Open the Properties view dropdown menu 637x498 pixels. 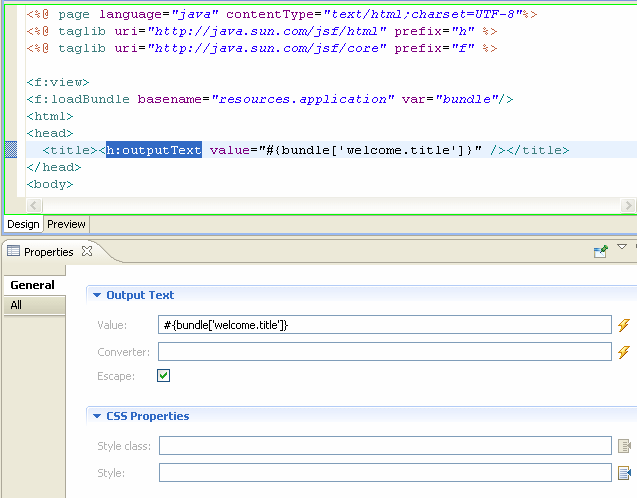(x=622, y=247)
